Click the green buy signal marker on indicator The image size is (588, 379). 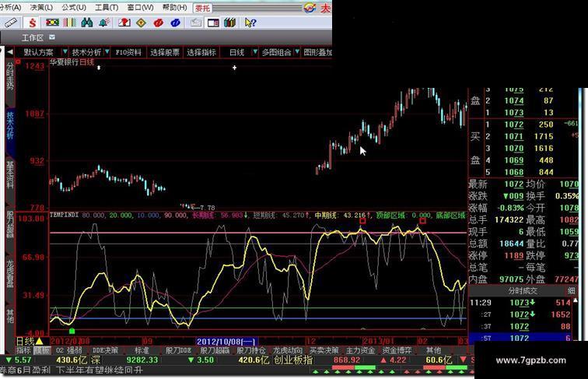pos(72,331)
